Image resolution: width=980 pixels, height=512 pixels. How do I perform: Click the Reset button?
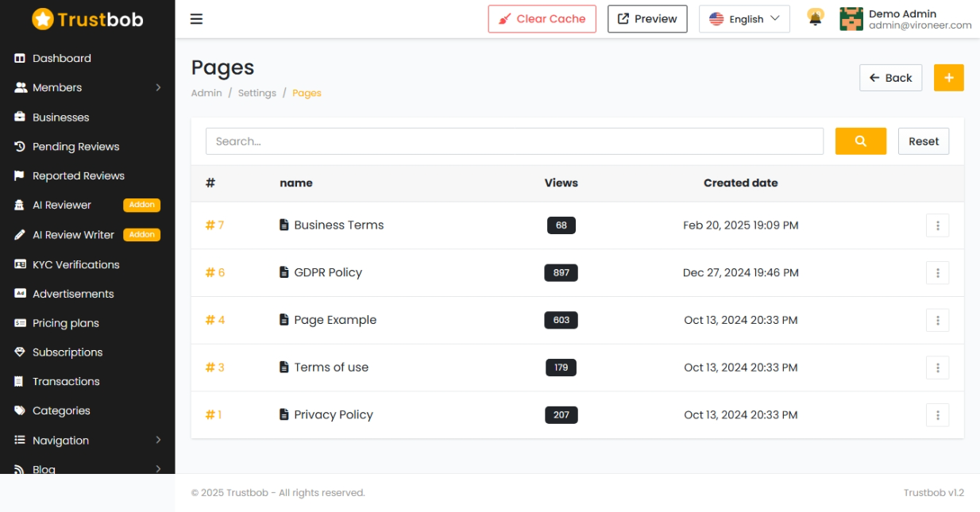point(924,141)
